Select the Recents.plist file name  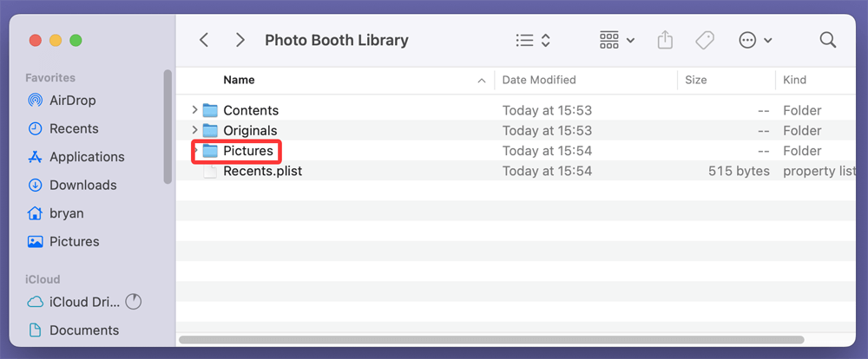tap(262, 171)
